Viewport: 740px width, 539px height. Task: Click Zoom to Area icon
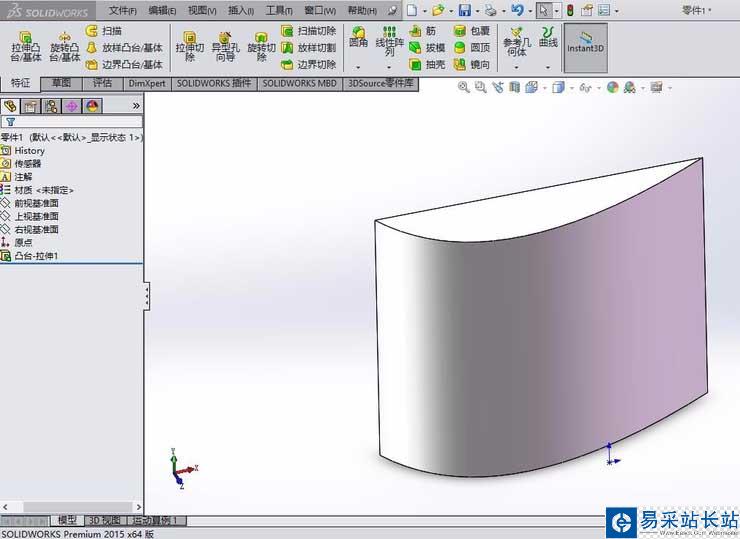tap(480, 87)
